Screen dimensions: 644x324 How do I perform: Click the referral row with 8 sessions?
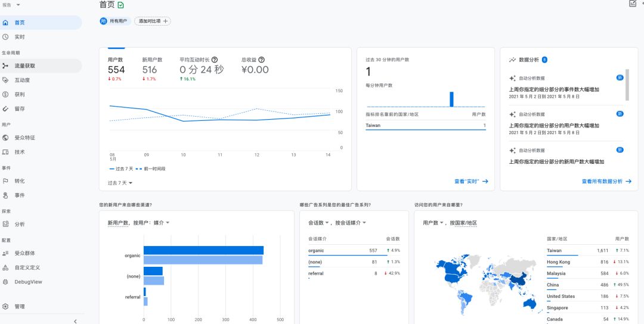tap(354, 273)
